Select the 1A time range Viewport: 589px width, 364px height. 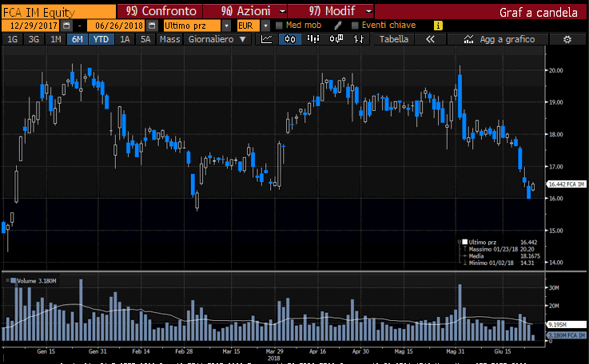[x=125, y=39]
